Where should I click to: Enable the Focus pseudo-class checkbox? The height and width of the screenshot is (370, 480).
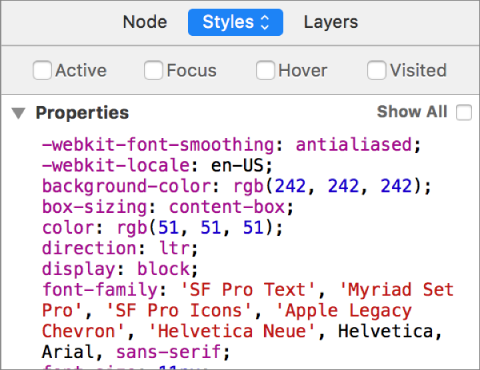[x=153, y=70]
